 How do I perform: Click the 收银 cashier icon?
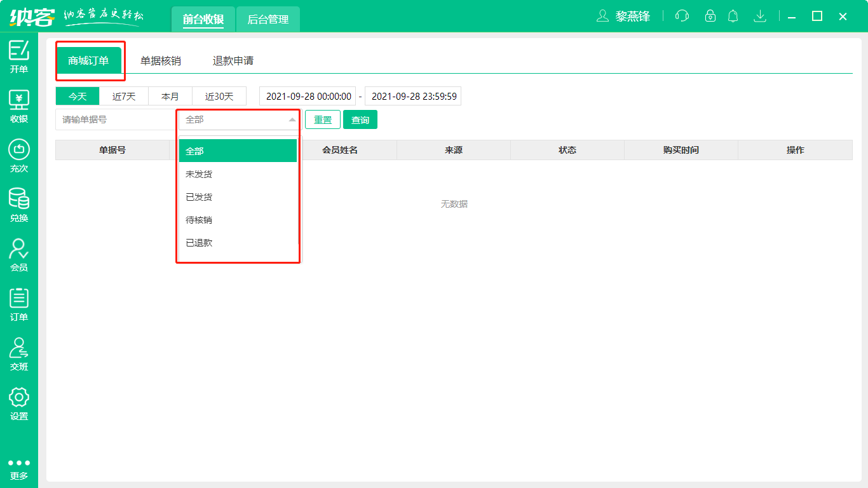tap(19, 106)
